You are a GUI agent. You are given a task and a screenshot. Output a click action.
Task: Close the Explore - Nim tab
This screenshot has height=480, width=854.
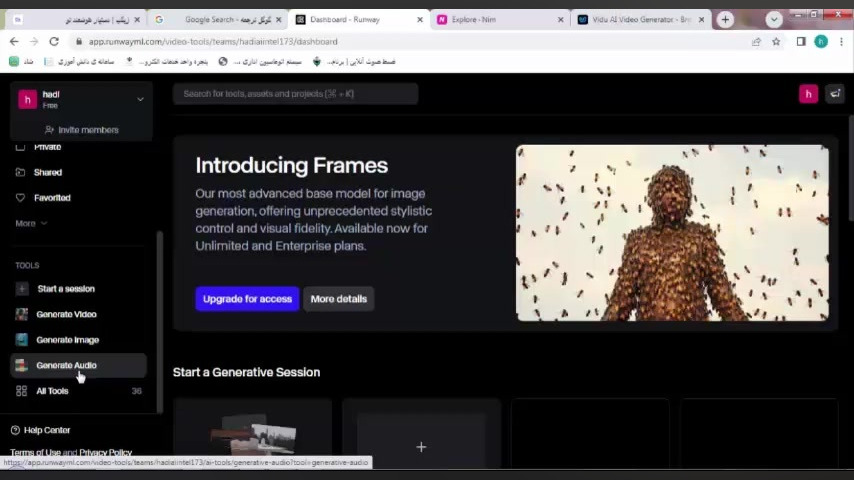560,20
